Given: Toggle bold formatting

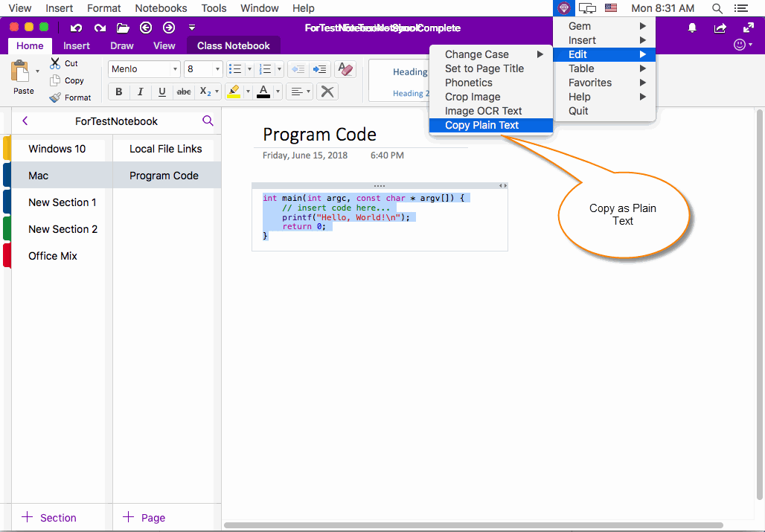Looking at the screenshot, I should pos(118,92).
